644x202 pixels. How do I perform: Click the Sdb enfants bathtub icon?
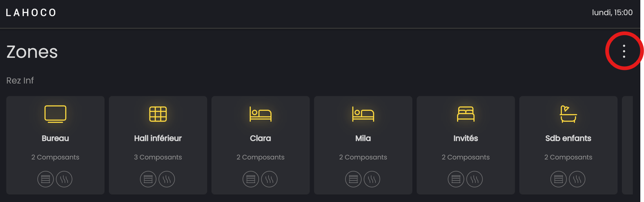tap(568, 114)
